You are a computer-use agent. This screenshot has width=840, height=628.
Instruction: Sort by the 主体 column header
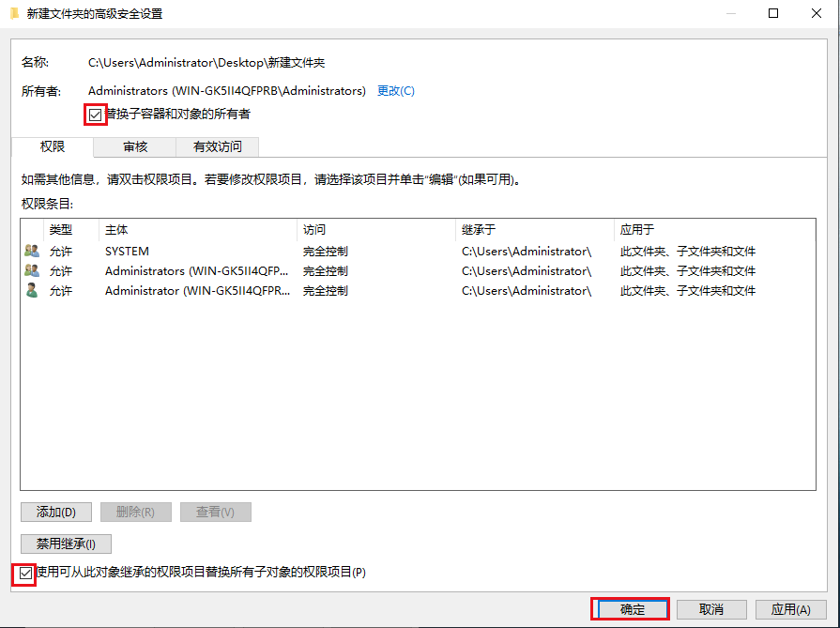197,230
